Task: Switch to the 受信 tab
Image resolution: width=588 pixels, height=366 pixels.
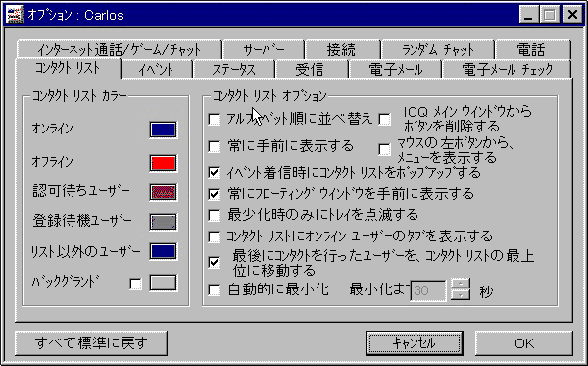Action: 312,70
